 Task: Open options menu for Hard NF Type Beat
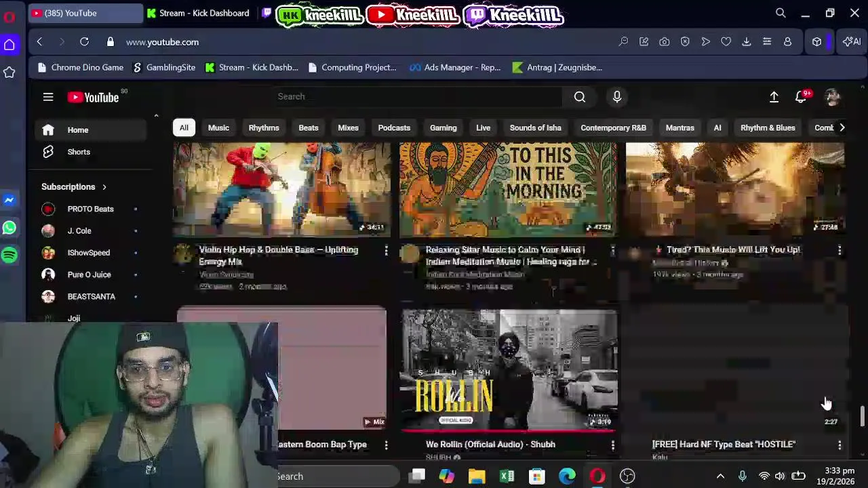click(x=840, y=445)
